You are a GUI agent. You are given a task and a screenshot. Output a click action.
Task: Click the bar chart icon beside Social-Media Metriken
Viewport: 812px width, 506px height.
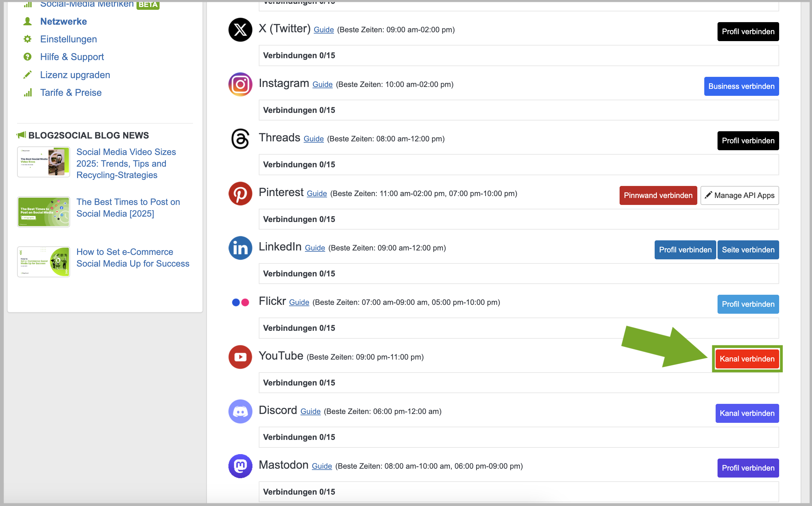pos(28,4)
